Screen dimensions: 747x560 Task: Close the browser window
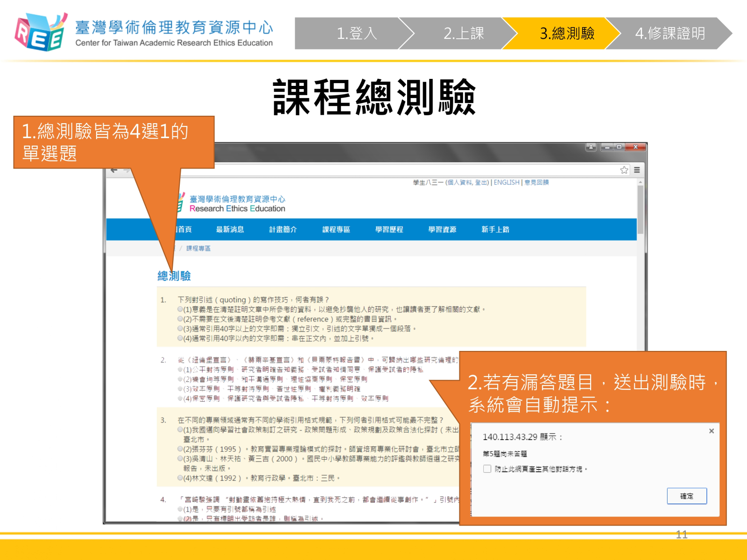pos(635,147)
